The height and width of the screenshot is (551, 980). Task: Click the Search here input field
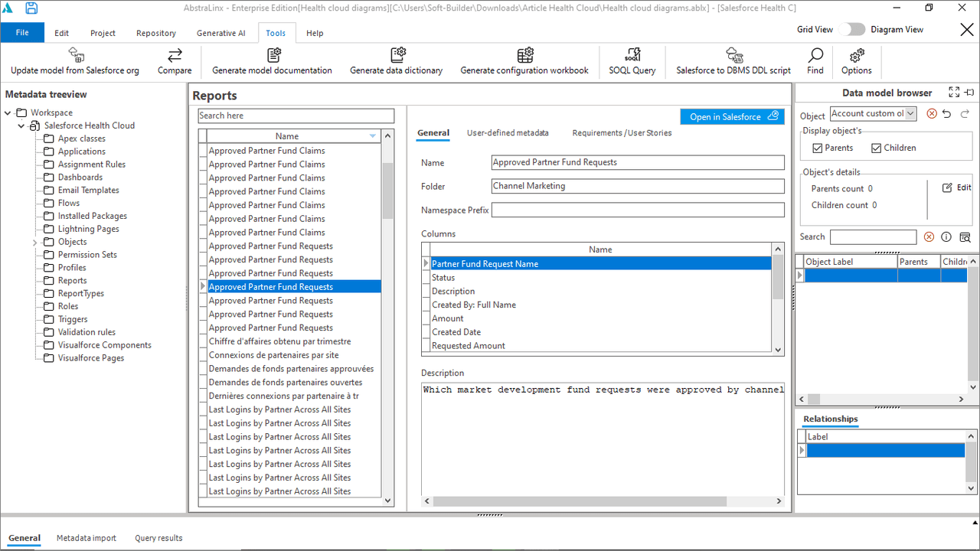[x=296, y=116]
